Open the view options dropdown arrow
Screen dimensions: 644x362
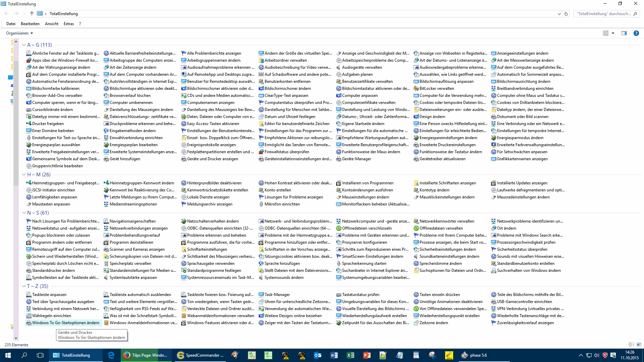click(x=613, y=33)
